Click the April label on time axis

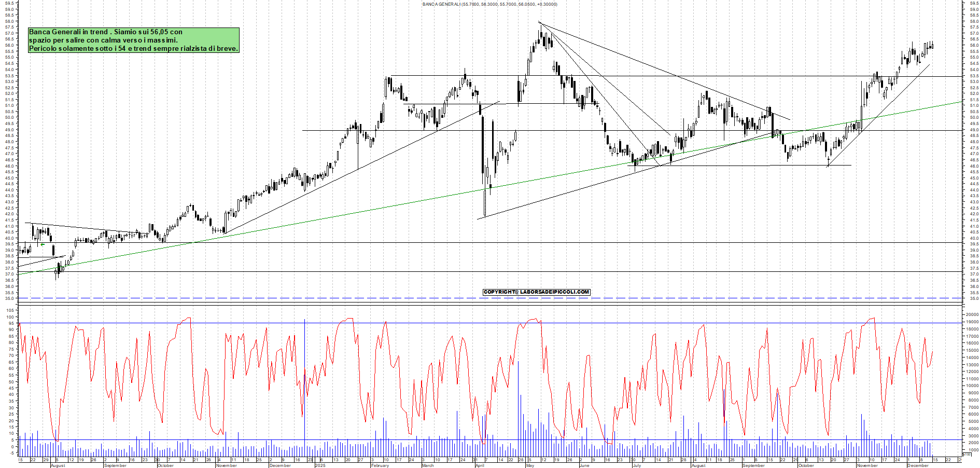480,465
